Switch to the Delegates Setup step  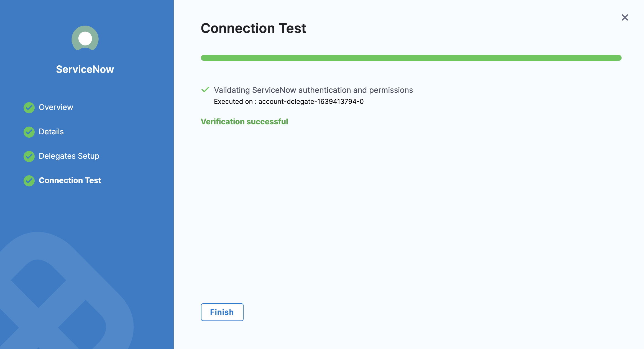click(x=69, y=156)
